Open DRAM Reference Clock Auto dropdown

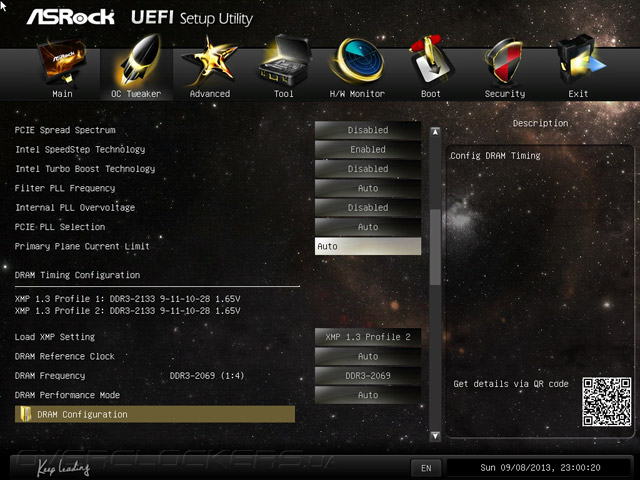coord(368,356)
